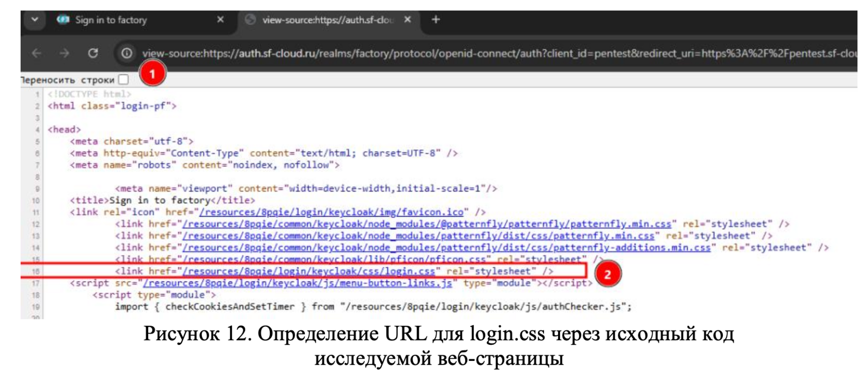This screenshot has height=378, width=868.
Task: Click the 'Sign in to factory' tab favicon
Action: tap(63, 20)
